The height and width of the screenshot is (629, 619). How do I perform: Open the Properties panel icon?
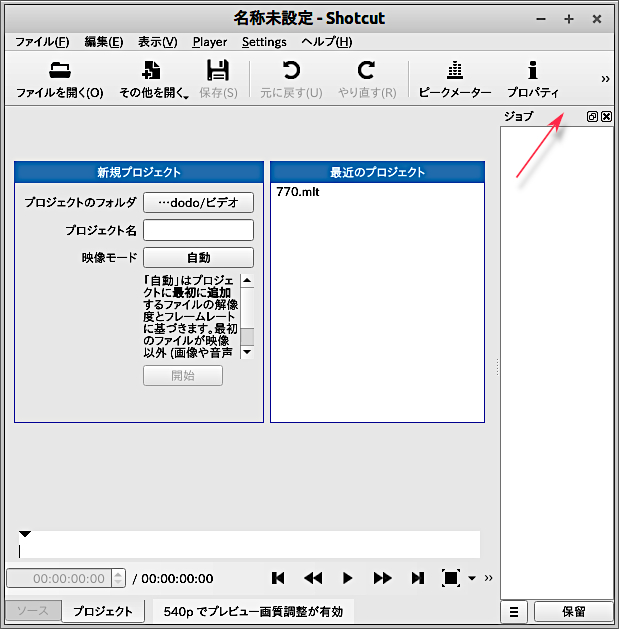point(532,71)
